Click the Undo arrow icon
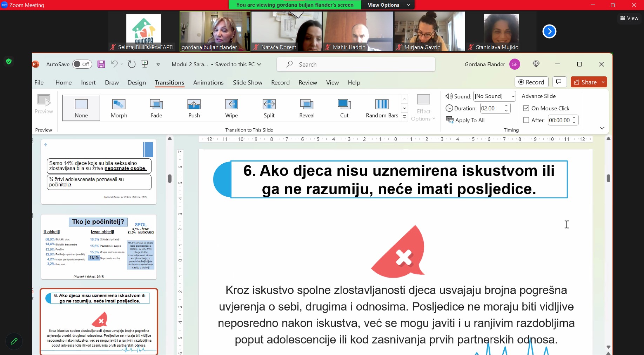Image resolution: width=644 pixels, height=355 pixels. (x=114, y=64)
